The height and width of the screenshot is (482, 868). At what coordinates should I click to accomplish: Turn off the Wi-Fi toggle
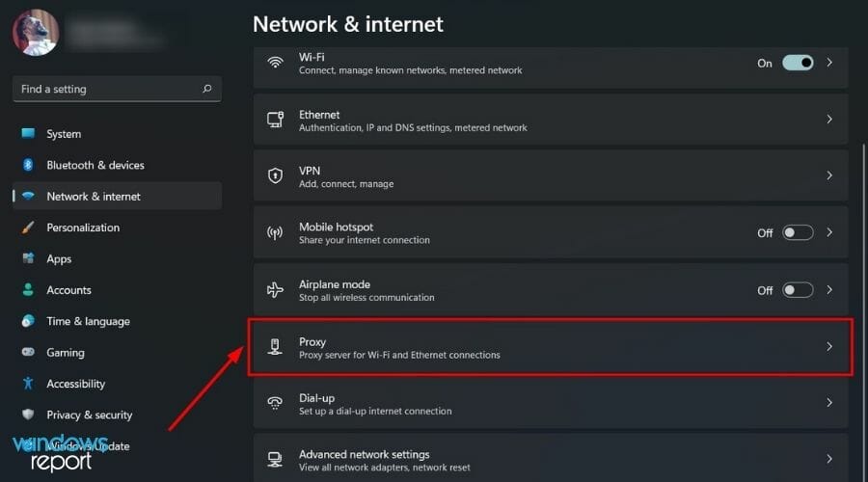tap(798, 63)
